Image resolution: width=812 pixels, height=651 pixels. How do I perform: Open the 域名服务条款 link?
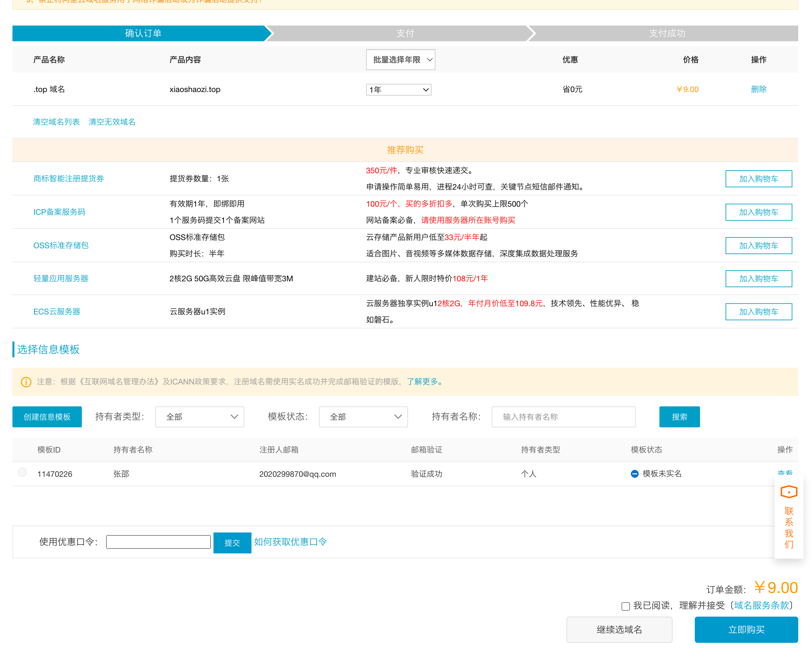coord(761,605)
